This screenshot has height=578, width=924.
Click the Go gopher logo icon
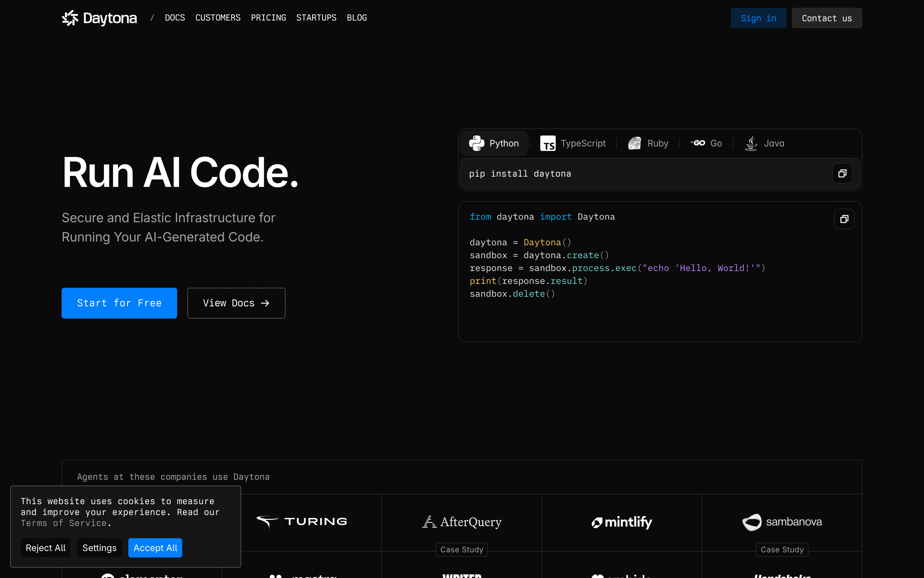(x=697, y=143)
